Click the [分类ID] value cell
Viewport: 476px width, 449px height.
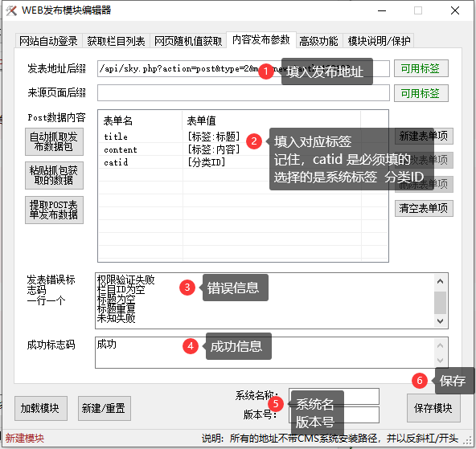[x=207, y=162]
